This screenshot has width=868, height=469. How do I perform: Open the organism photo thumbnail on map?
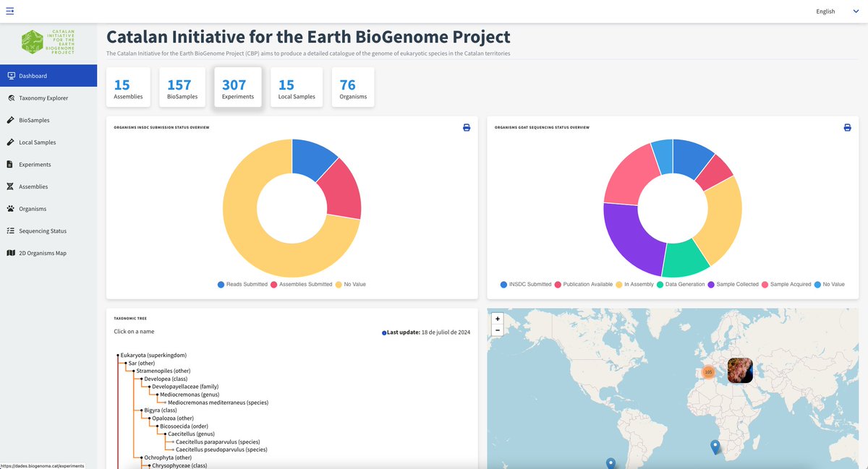(x=740, y=371)
